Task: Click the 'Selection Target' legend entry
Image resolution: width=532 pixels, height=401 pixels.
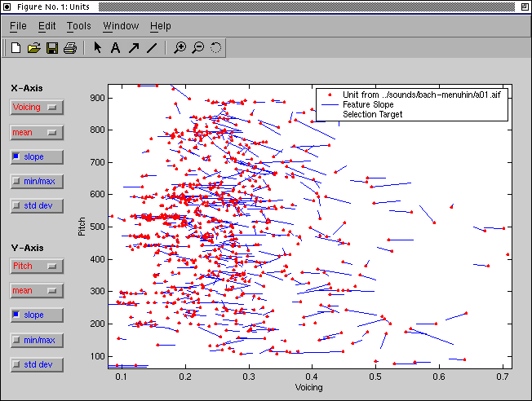Action: tap(373, 114)
